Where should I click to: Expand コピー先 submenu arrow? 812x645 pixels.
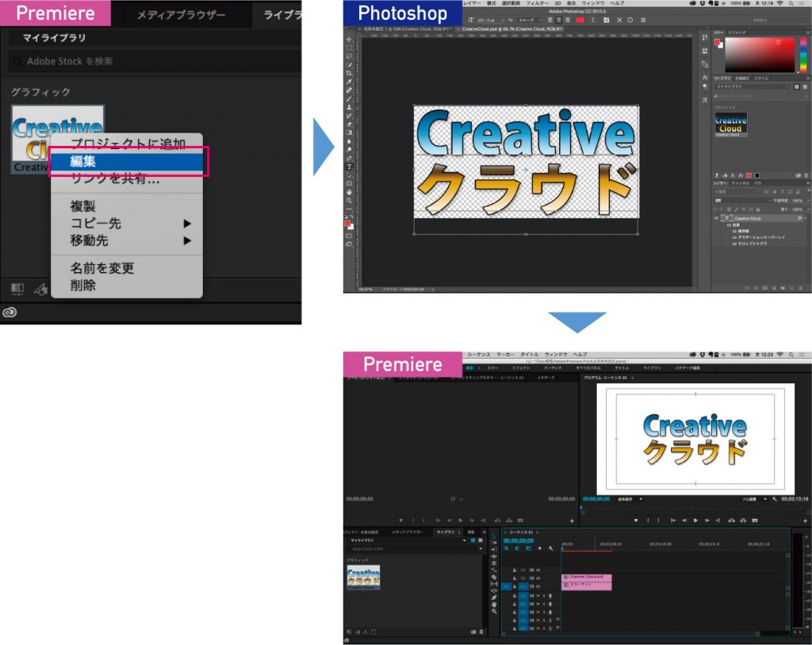(x=187, y=224)
